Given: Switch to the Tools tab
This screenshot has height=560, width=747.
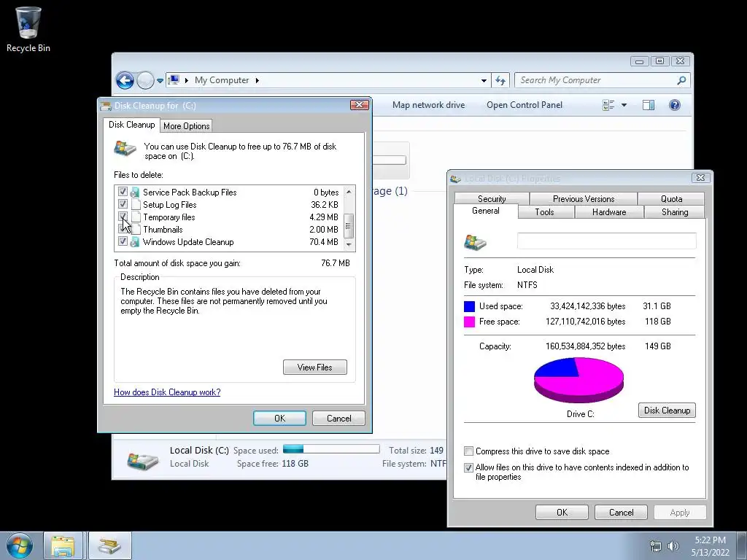Looking at the screenshot, I should (544, 212).
